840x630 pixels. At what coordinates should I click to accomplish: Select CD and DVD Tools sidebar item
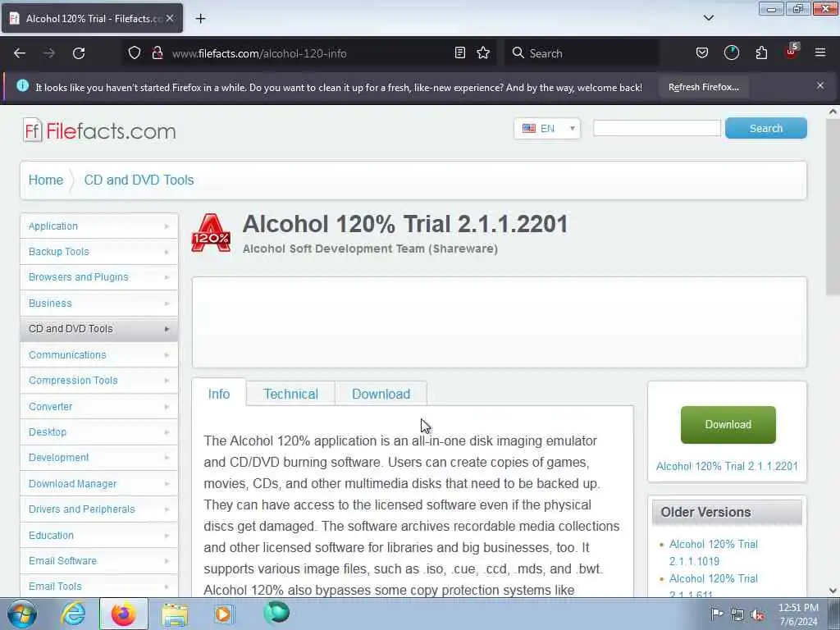tap(99, 329)
